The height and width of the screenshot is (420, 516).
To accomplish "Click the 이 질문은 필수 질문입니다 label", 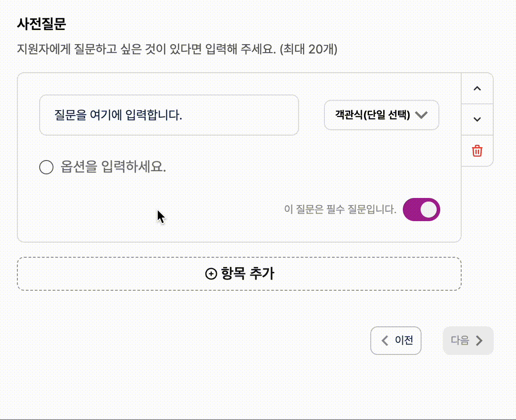I will 340,209.
